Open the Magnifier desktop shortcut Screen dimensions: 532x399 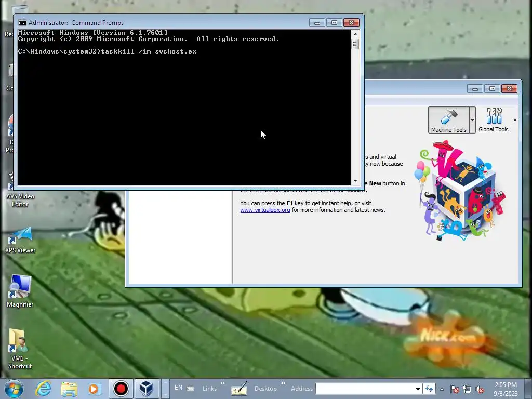[20, 291]
